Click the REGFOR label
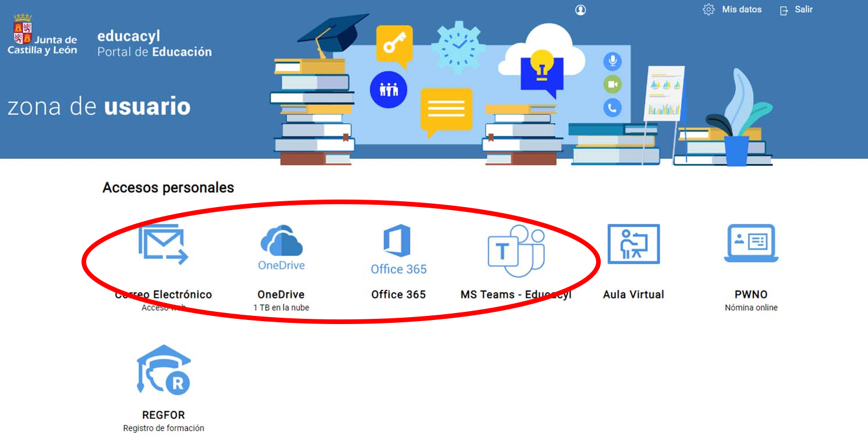This screenshot has width=868, height=441. [164, 415]
